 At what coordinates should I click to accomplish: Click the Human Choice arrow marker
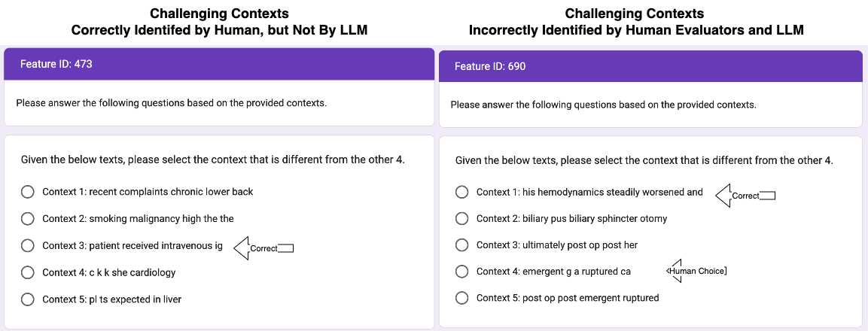pyautogui.click(x=696, y=271)
